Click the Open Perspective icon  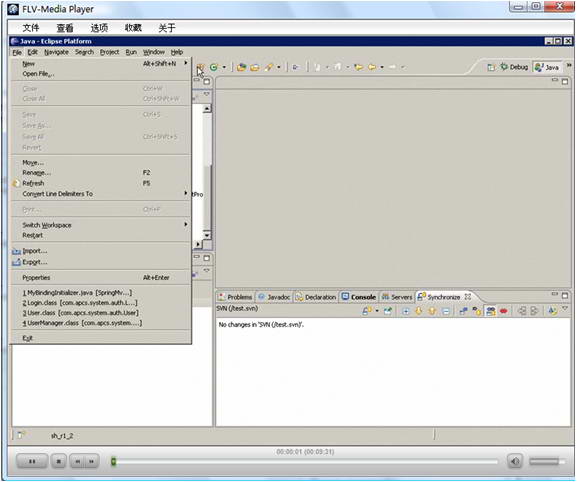[491, 67]
